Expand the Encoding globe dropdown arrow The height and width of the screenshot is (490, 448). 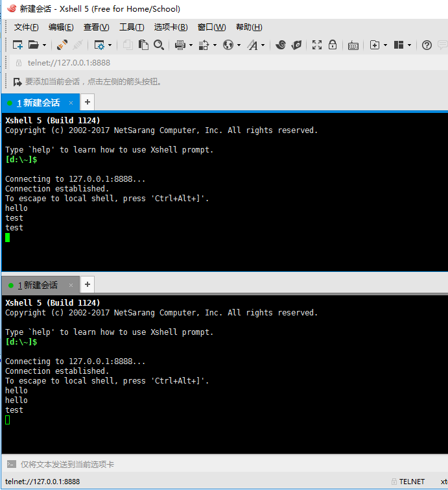[x=239, y=45]
